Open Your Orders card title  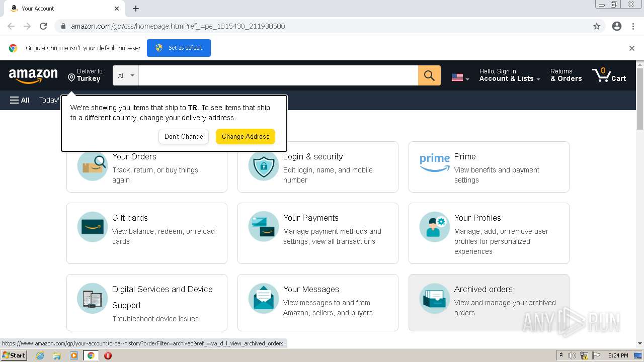(134, 156)
